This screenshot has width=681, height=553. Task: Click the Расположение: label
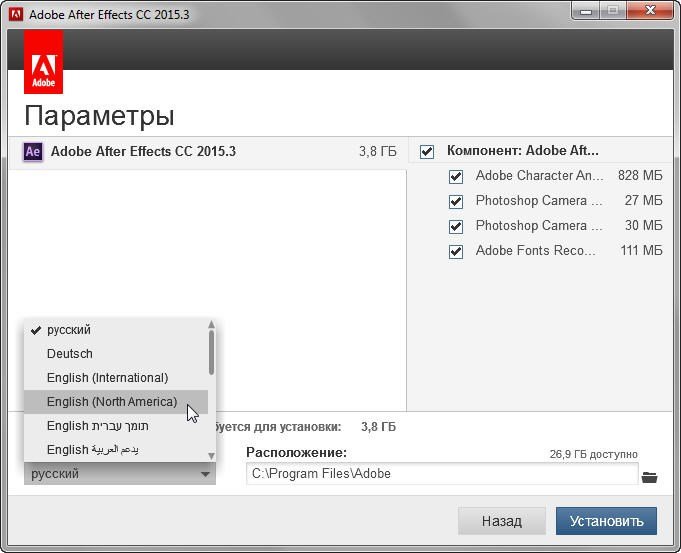pyautogui.click(x=297, y=453)
